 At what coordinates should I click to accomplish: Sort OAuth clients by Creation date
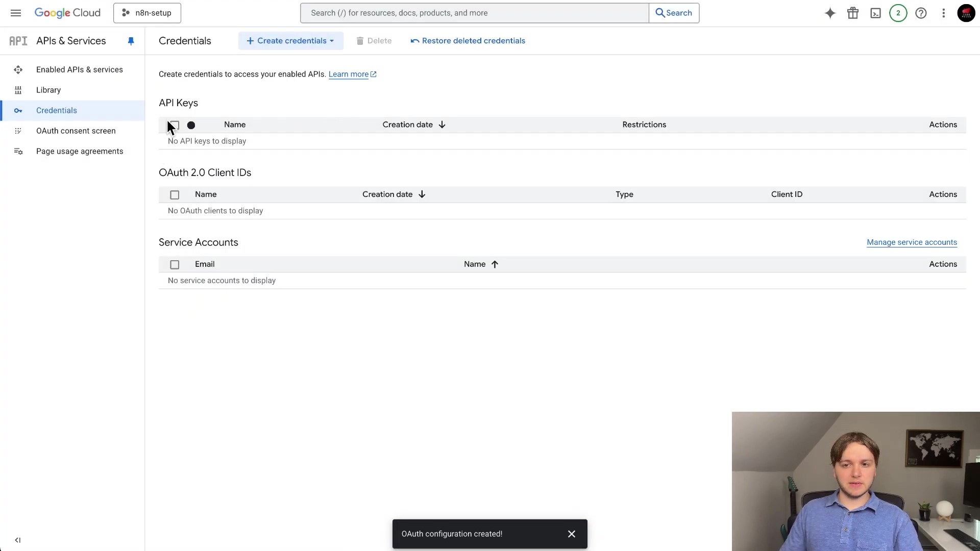click(x=394, y=194)
